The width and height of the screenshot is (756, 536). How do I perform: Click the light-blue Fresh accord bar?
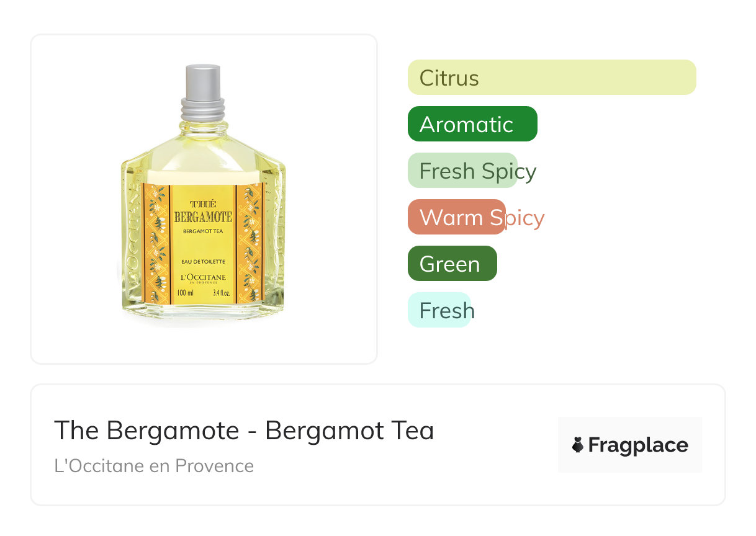[x=439, y=310]
